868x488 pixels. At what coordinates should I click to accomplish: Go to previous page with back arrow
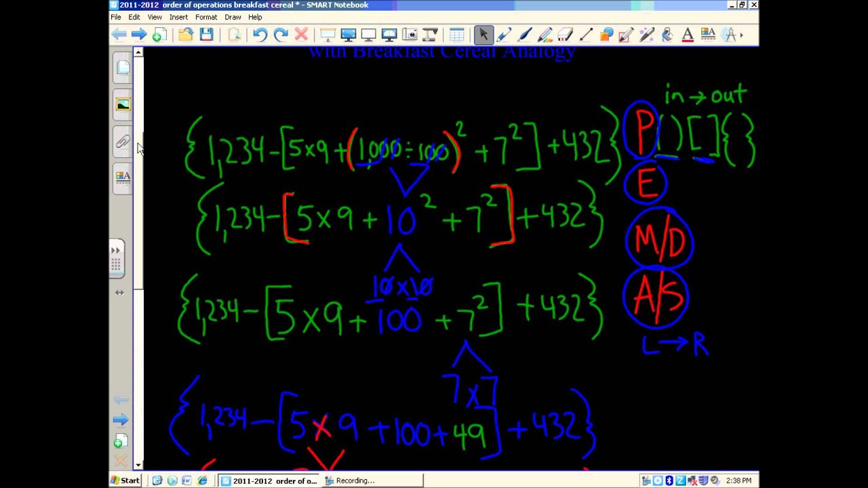[x=119, y=35]
